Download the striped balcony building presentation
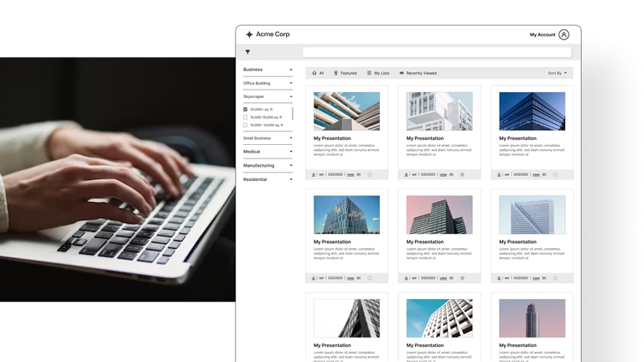Image resolution: width=644 pixels, height=362 pixels. [x=314, y=174]
